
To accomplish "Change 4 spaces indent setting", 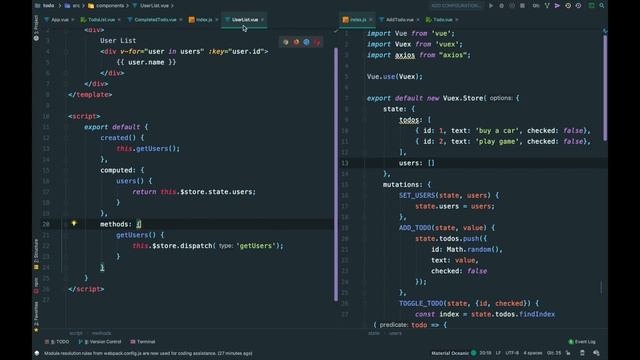I will (533, 353).
